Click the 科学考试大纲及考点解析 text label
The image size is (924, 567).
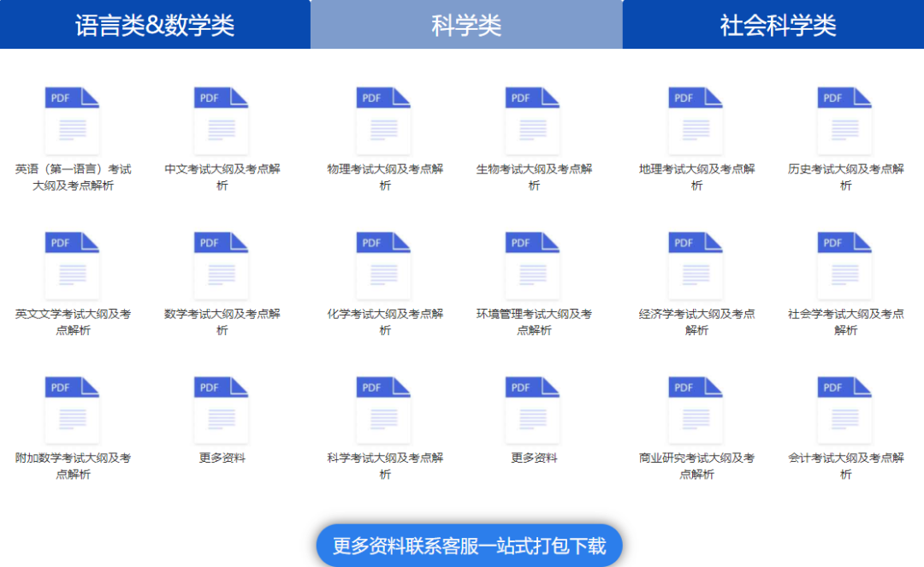(385, 466)
